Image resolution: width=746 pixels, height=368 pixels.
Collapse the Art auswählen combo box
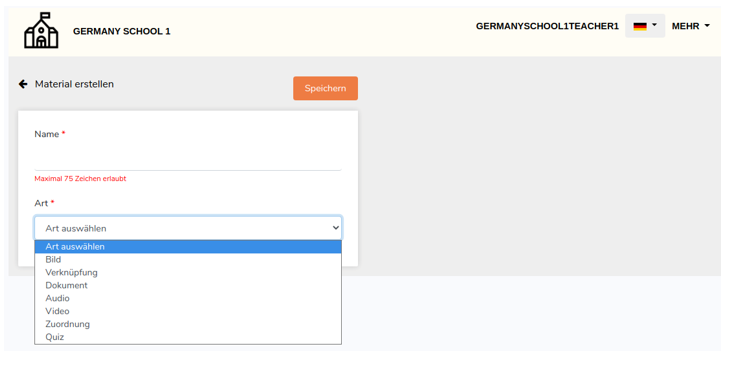coord(188,228)
